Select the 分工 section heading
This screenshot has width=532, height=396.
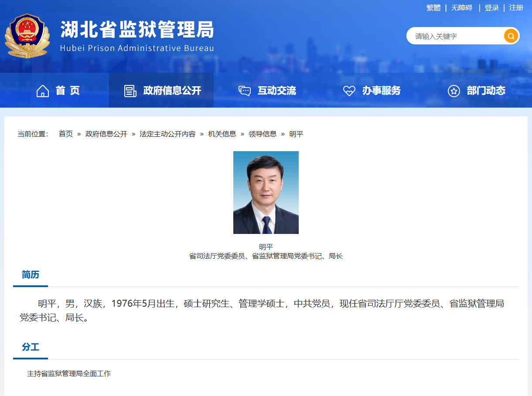tap(31, 347)
